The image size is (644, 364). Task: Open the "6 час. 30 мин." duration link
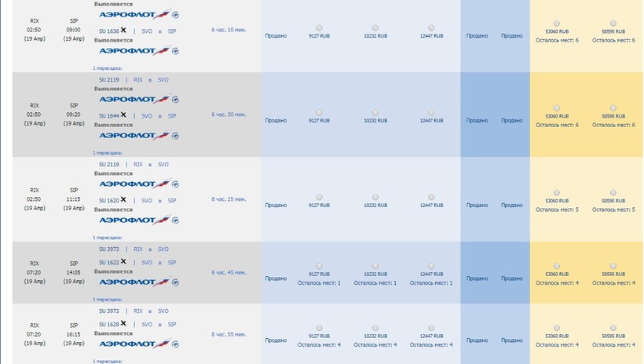(229, 115)
